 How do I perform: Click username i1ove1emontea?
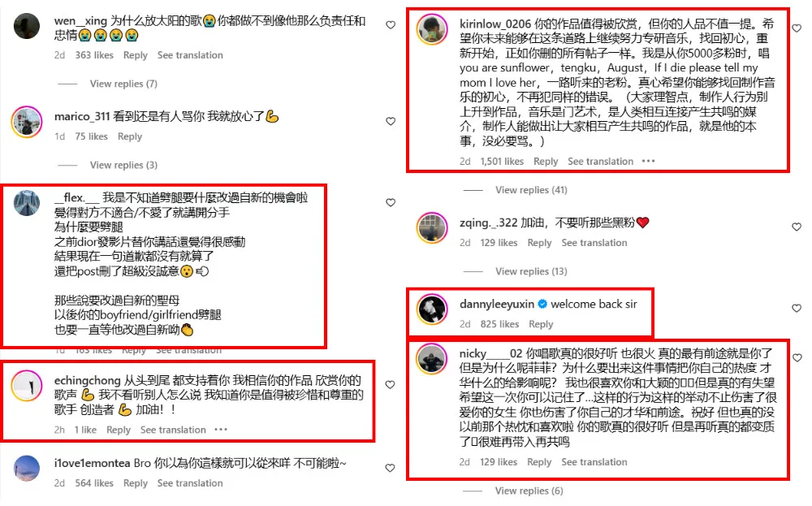[93, 463]
